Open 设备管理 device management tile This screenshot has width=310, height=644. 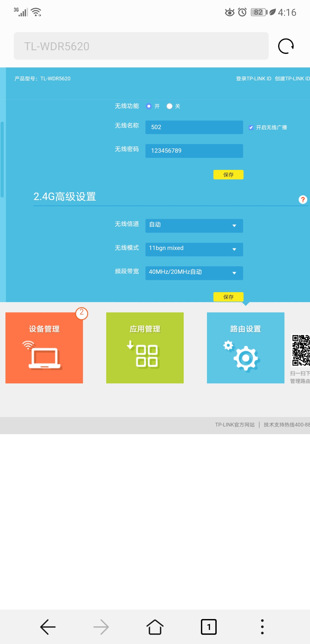(44, 348)
